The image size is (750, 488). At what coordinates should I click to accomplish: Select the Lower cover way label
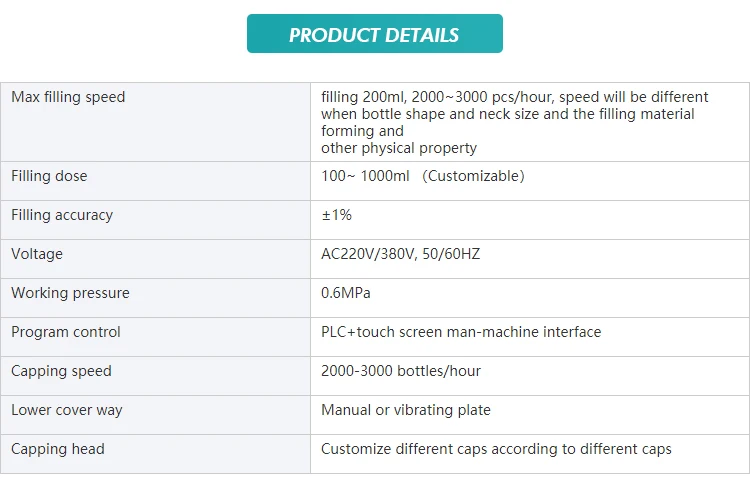pyautogui.click(x=67, y=410)
